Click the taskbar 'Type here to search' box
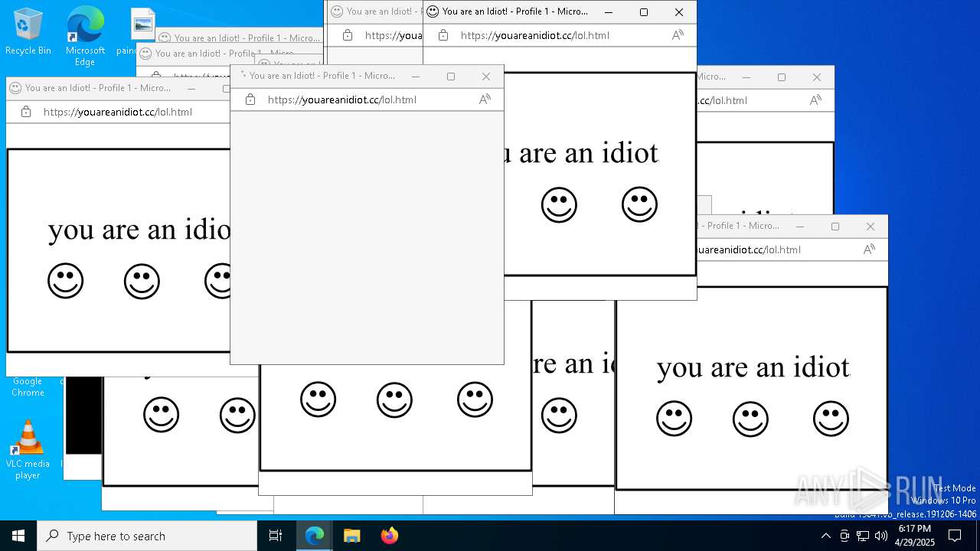Screen dimensions: 980x551 147,536
